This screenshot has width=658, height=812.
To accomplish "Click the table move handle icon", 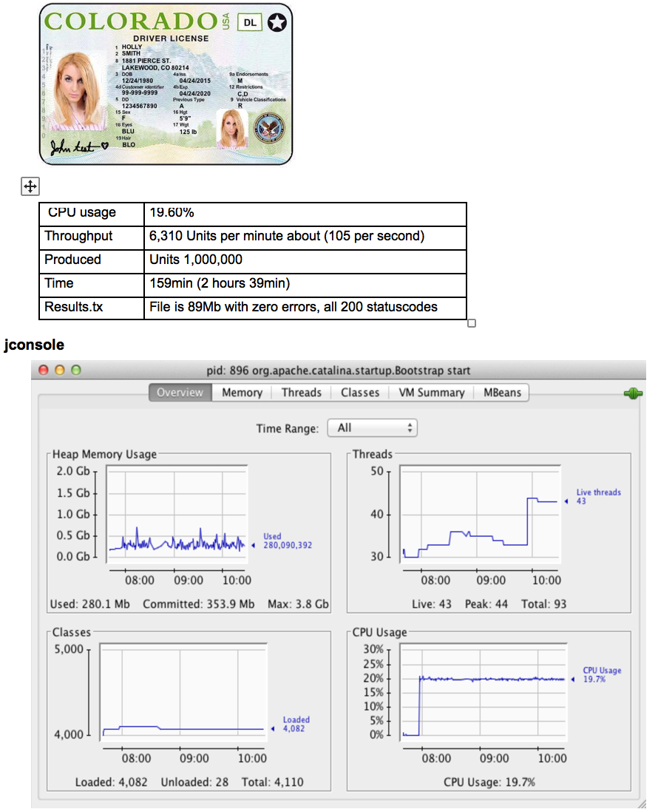I will (x=30, y=186).
